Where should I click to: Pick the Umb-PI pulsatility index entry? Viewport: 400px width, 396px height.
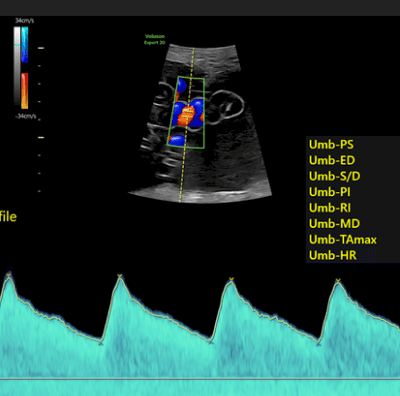click(x=329, y=192)
